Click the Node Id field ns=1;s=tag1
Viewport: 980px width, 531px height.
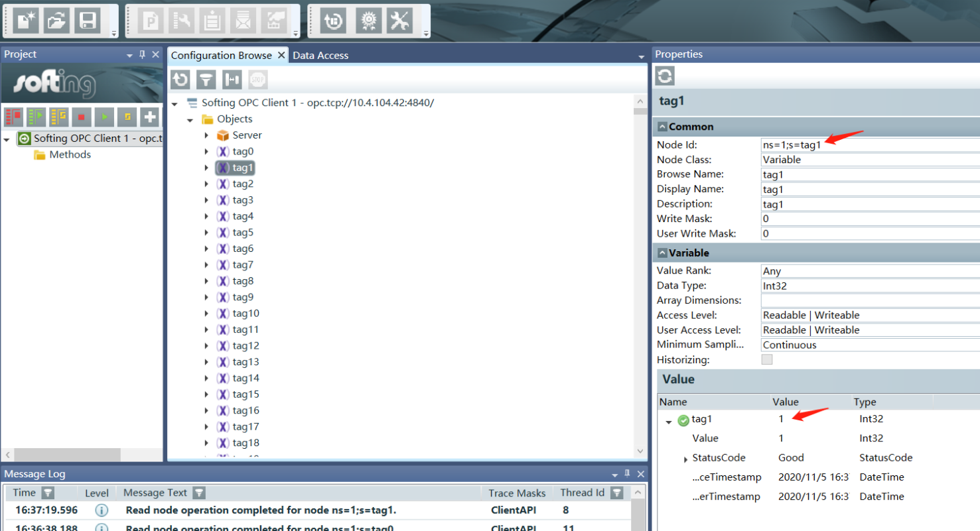(871, 145)
